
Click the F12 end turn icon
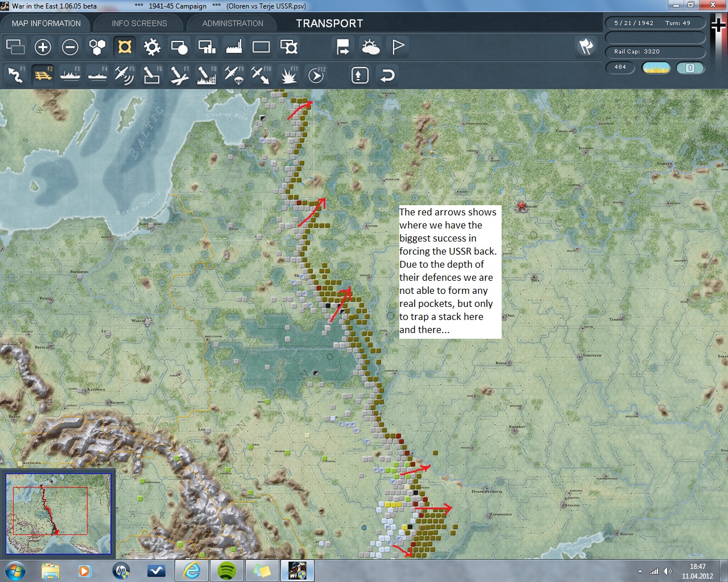click(316, 74)
